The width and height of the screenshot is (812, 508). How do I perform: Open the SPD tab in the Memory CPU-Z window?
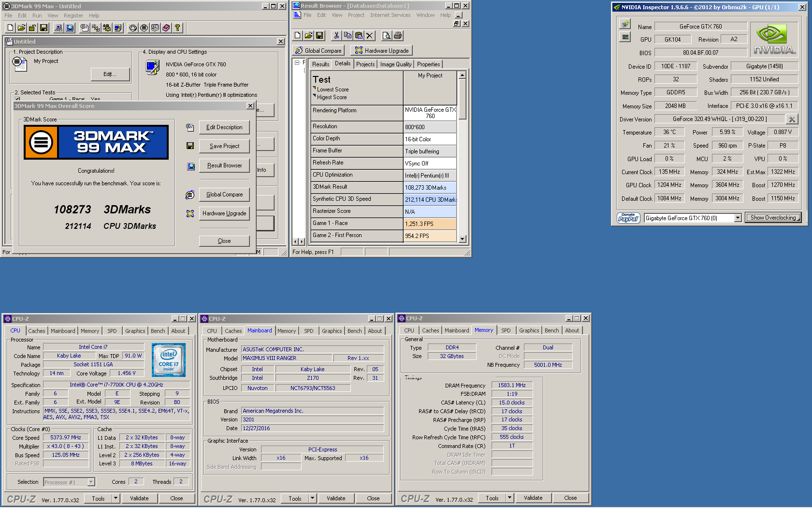click(506, 330)
